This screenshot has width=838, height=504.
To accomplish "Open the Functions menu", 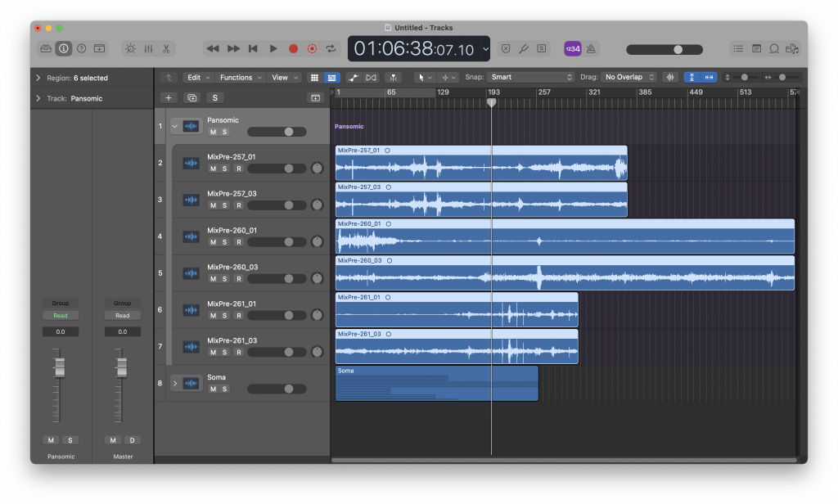I will [x=241, y=78].
